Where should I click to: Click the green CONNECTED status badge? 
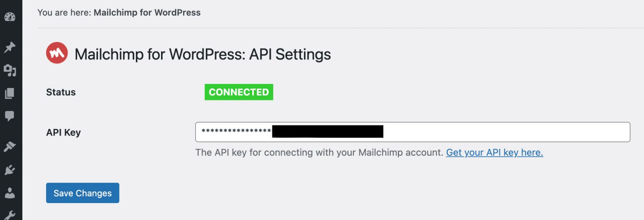tap(239, 92)
